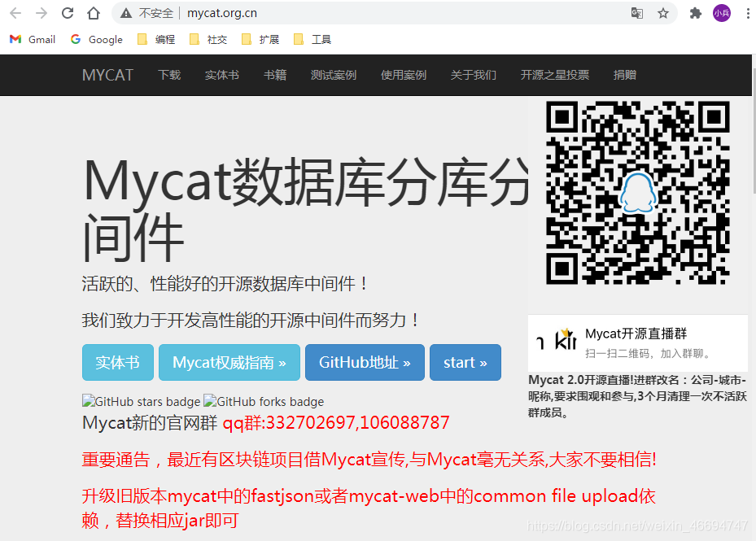Click the browser forward arrow
The width and height of the screenshot is (756, 541).
[x=42, y=13]
